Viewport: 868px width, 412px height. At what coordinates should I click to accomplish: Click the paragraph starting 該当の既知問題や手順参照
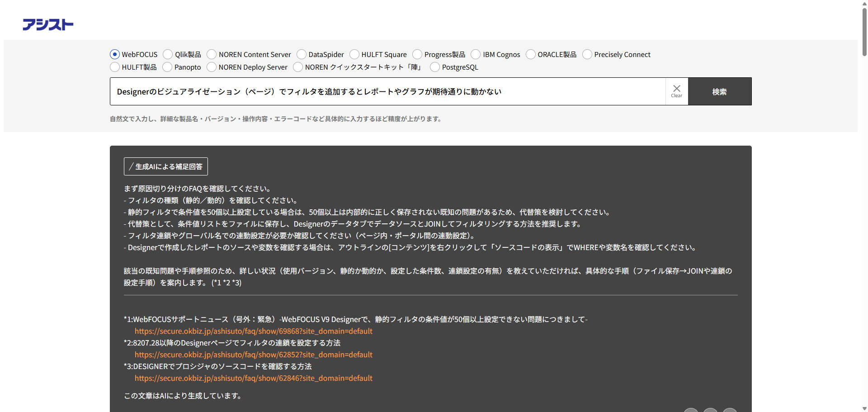pyautogui.click(x=428, y=277)
